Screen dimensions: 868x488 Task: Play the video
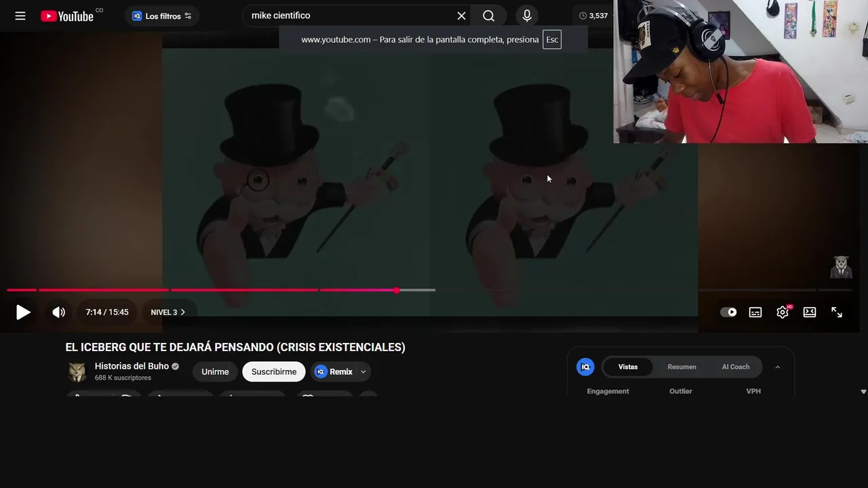click(23, 312)
